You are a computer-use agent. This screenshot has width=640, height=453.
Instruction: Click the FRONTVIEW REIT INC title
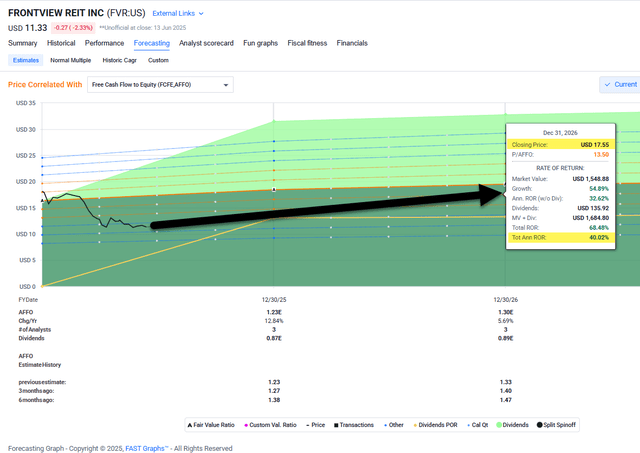tap(56, 13)
